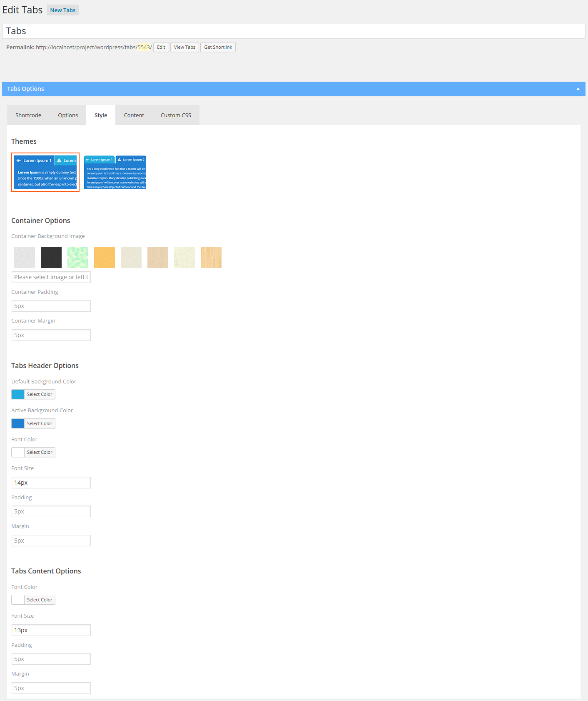This screenshot has height=701, width=588.
Task: Select the first flat blue theme thumbnail
Action: point(45,172)
